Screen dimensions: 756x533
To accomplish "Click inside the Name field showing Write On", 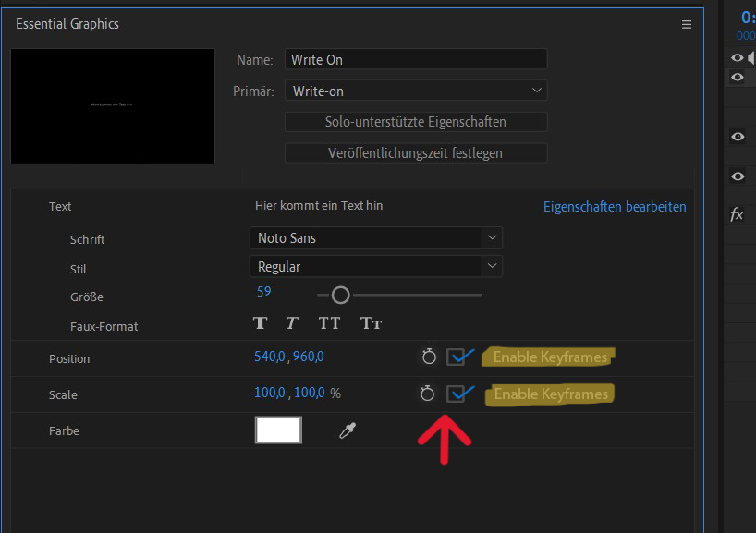I will [x=415, y=58].
